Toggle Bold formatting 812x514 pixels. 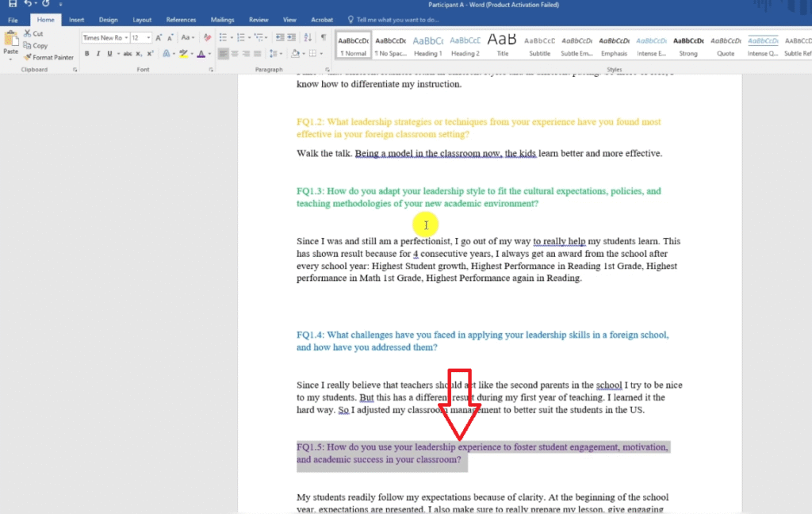[87, 54]
